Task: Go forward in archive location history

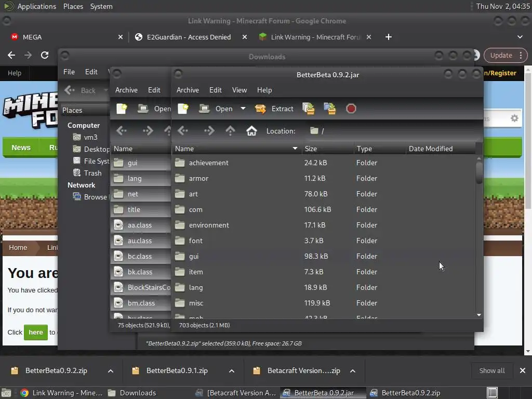Action: point(209,130)
